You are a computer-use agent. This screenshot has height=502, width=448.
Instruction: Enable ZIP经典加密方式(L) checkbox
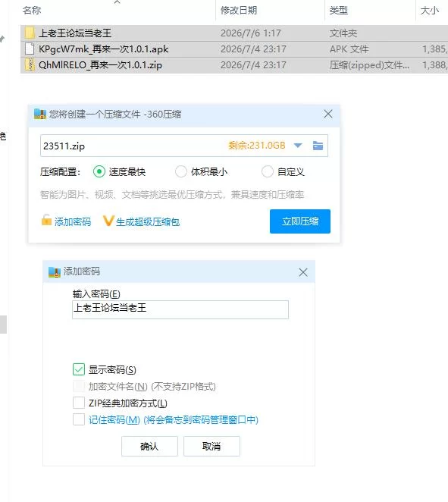[79, 403]
